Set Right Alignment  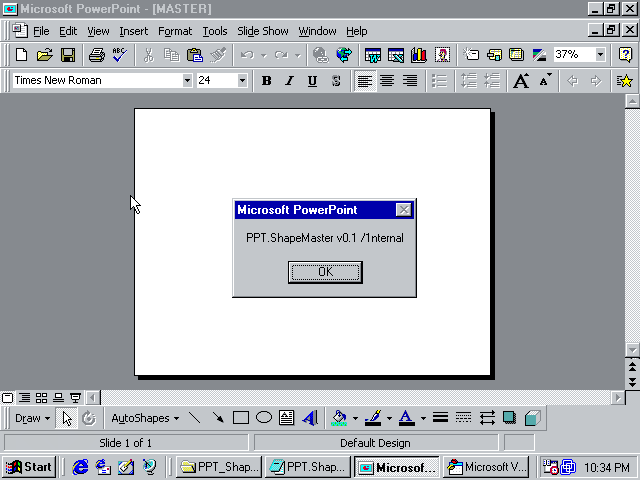[x=410, y=81]
